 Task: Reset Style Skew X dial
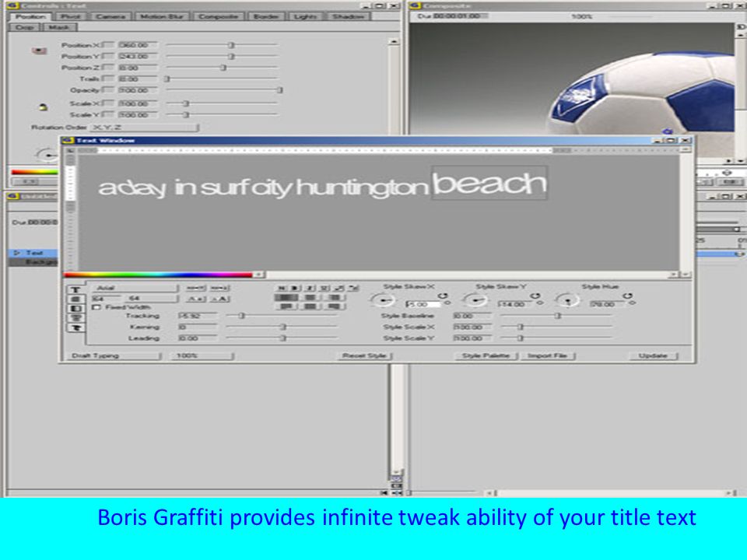[x=443, y=296]
